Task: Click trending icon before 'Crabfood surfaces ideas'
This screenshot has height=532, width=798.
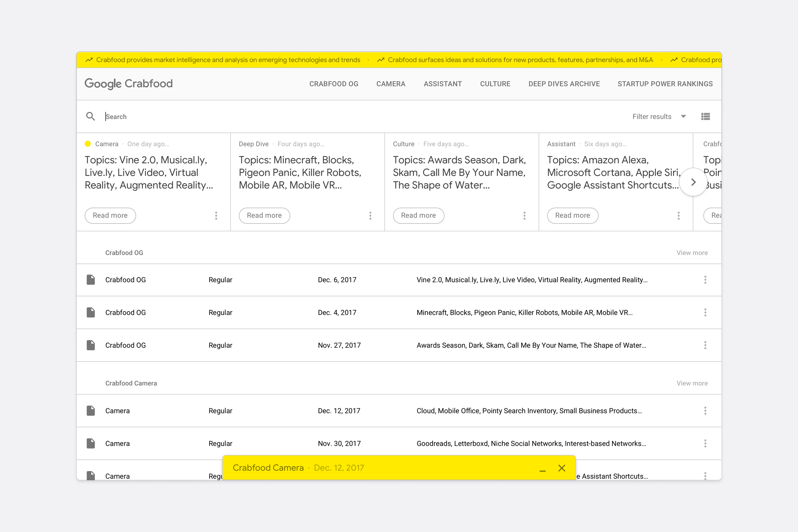Action: point(381,60)
